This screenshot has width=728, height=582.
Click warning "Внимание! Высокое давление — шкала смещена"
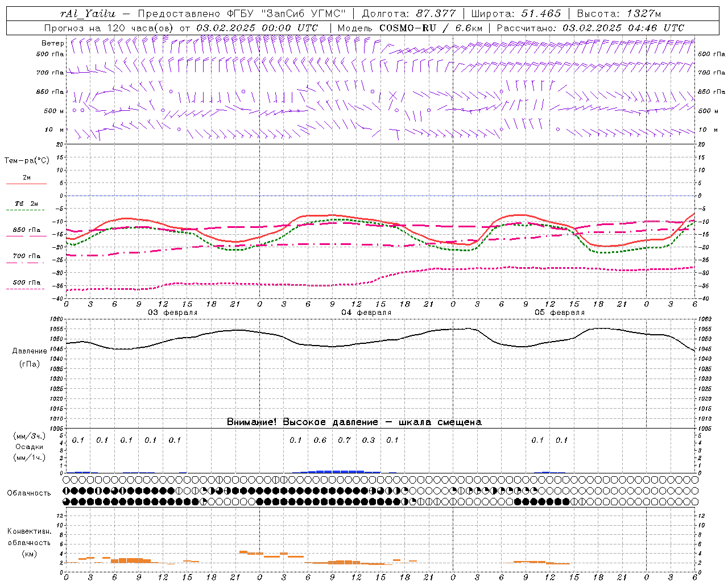[x=354, y=422]
